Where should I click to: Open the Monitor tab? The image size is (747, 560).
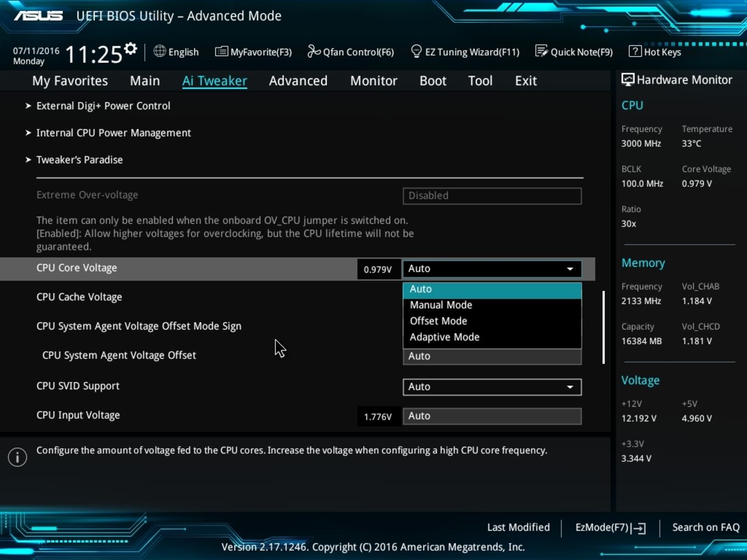click(374, 81)
